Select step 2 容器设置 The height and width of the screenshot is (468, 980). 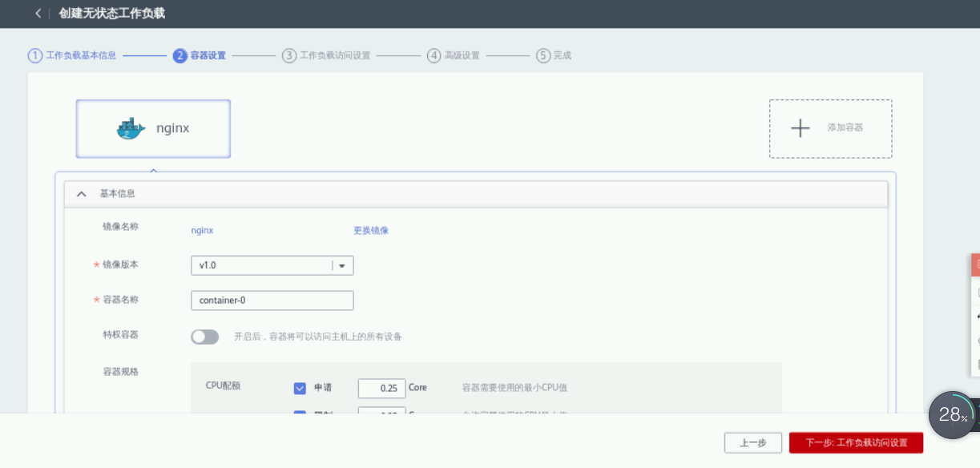[200, 55]
